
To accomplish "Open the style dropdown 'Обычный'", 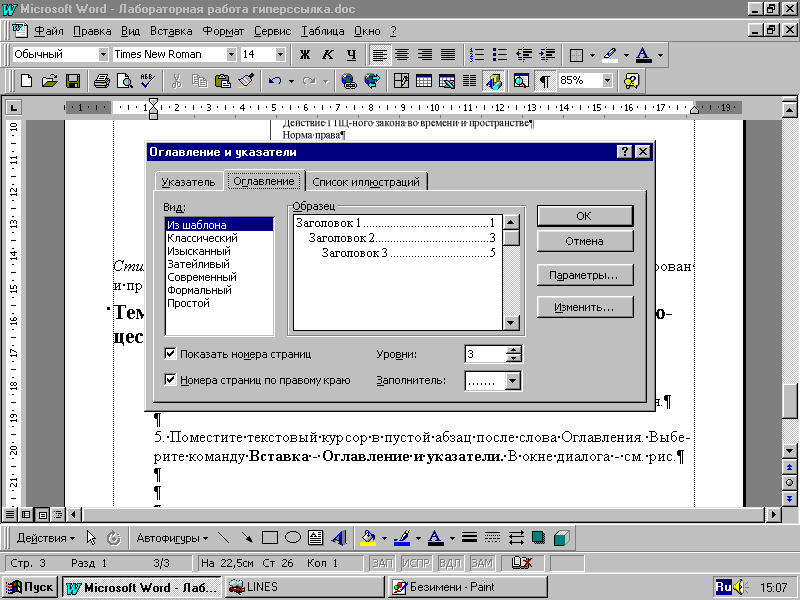I will pos(103,54).
